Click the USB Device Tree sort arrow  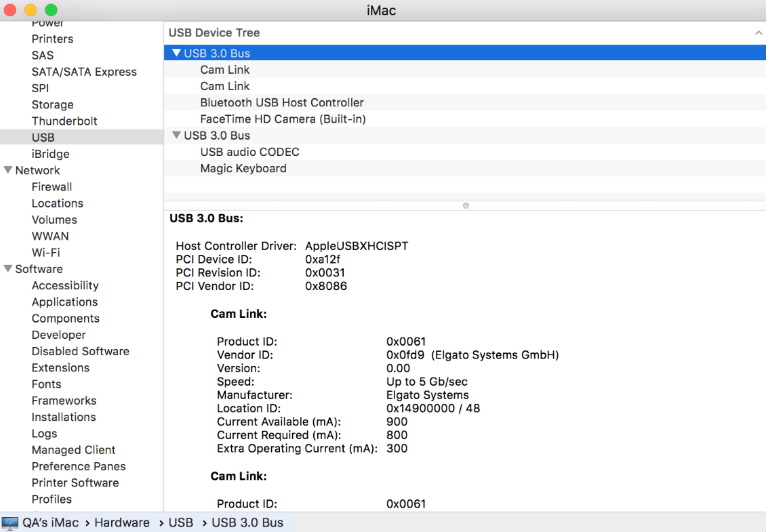coord(758,33)
